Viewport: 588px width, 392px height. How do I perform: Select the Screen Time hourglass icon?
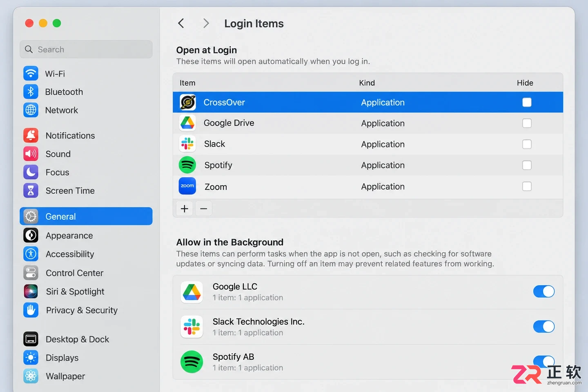[x=31, y=191]
